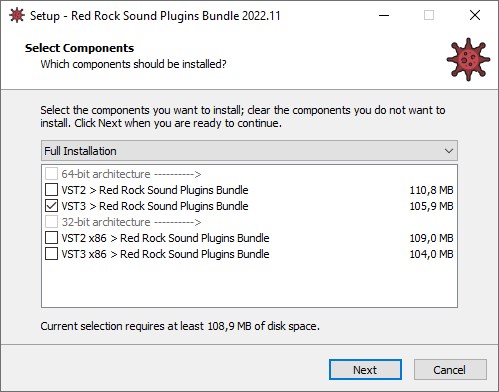Toggle the 64-bit architecture checkbox
This screenshot has height=392, width=499.
click(x=51, y=174)
